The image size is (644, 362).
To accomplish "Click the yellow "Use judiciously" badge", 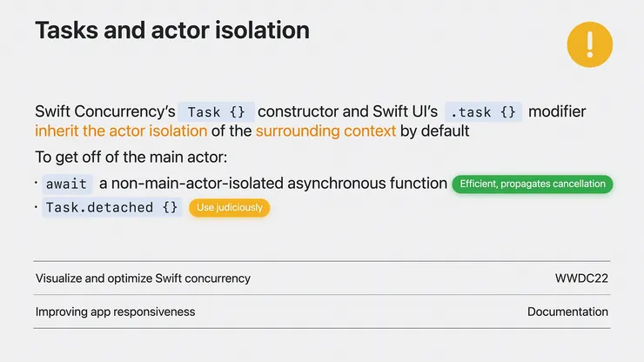I will click(x=230, y=208).
